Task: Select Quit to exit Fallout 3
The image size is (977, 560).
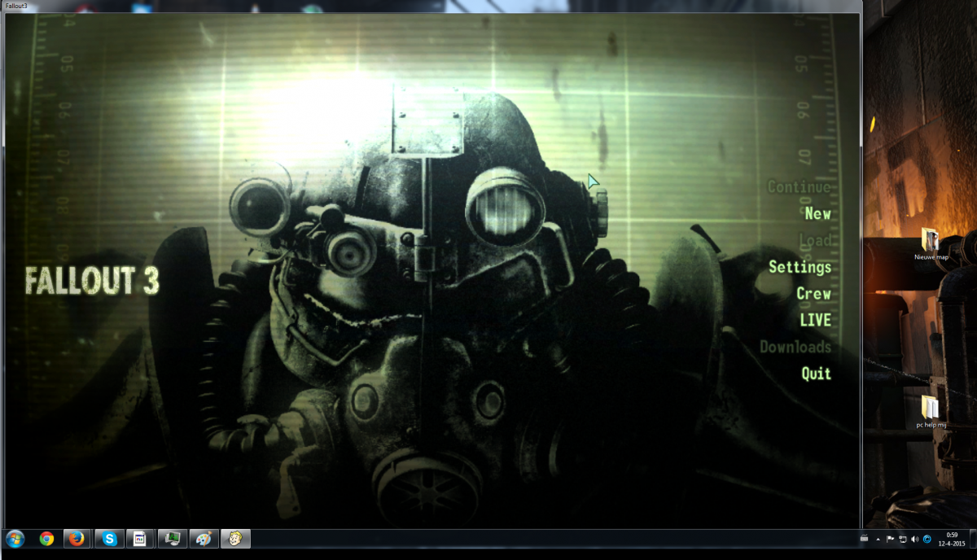Action: 816,373
